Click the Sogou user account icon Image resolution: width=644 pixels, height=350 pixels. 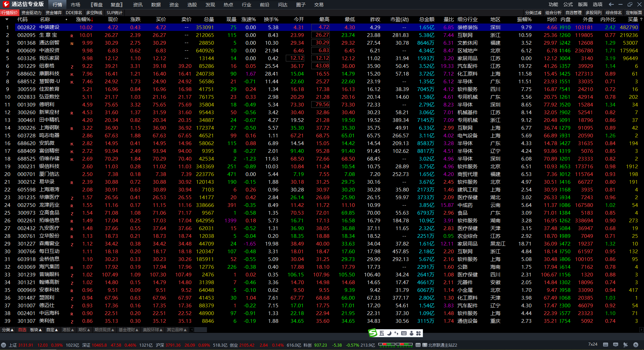(411, 333)
